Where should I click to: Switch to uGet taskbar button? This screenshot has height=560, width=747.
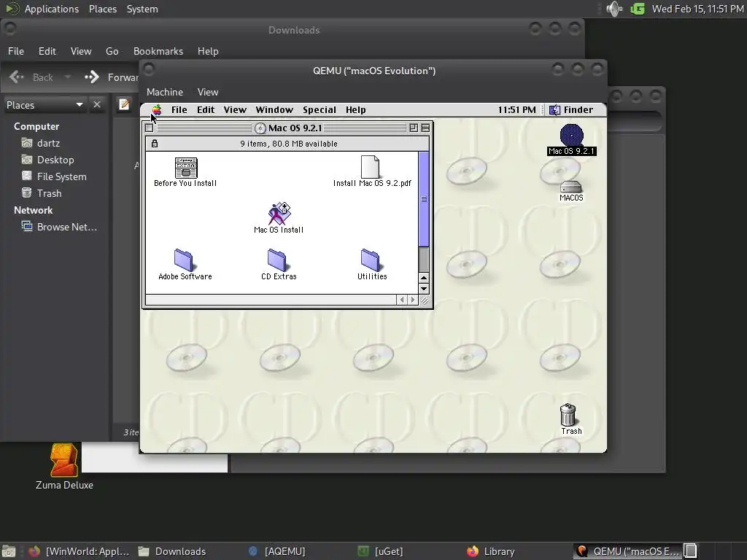point(380,551)
